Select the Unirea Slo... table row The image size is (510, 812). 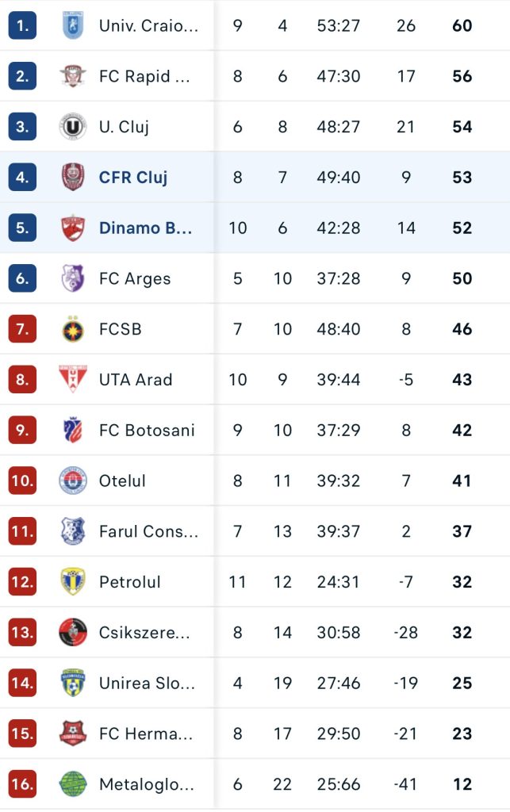tap(255, 683)
